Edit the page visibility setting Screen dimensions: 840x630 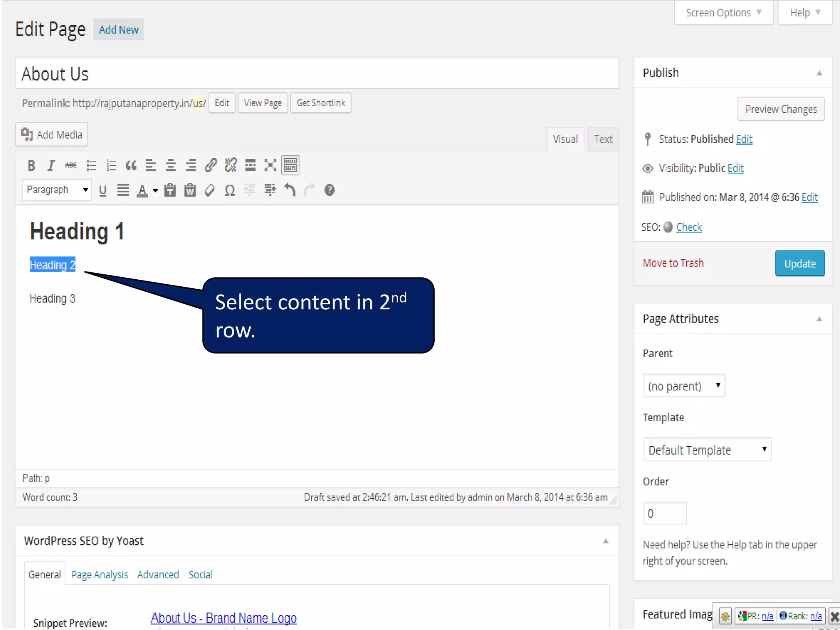click(735, 168)
